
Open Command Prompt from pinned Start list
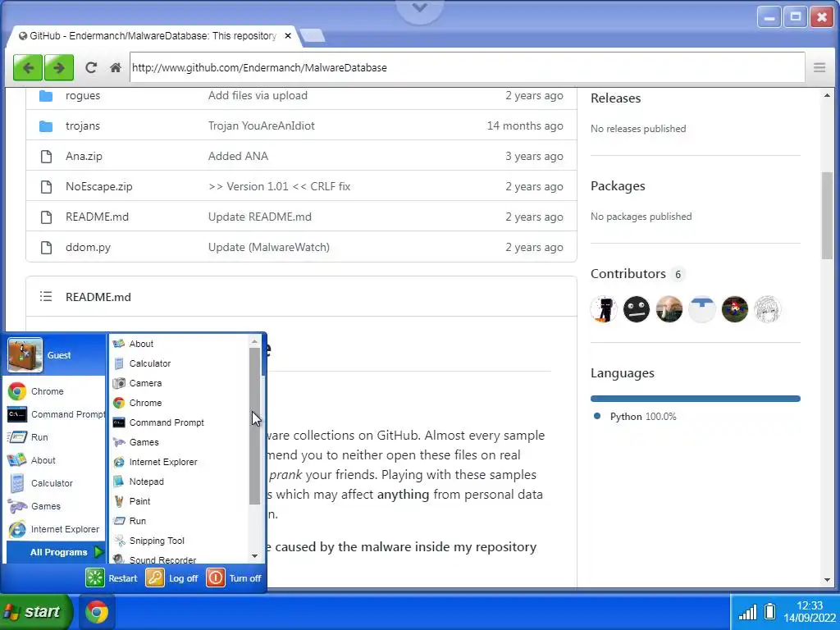(56, 414)
